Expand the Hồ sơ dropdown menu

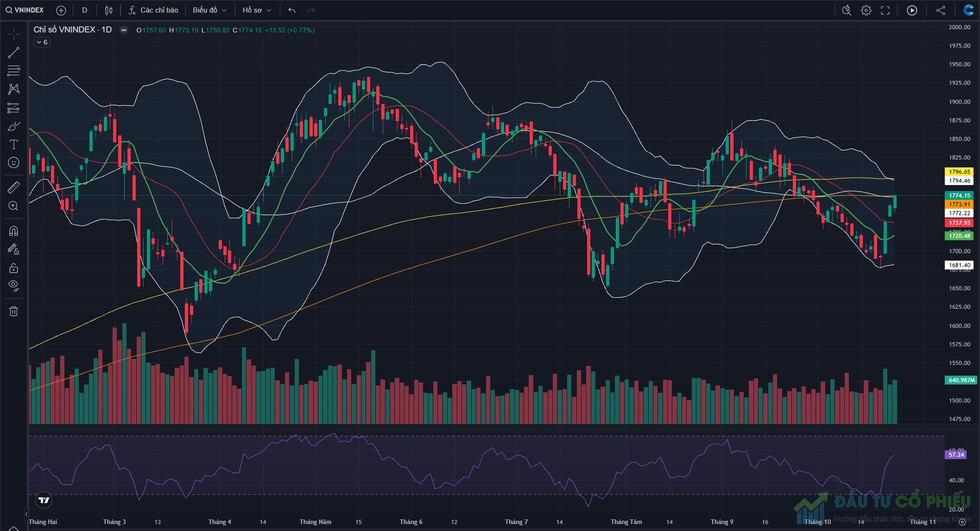pyautogui.click(x=257, y=10)
